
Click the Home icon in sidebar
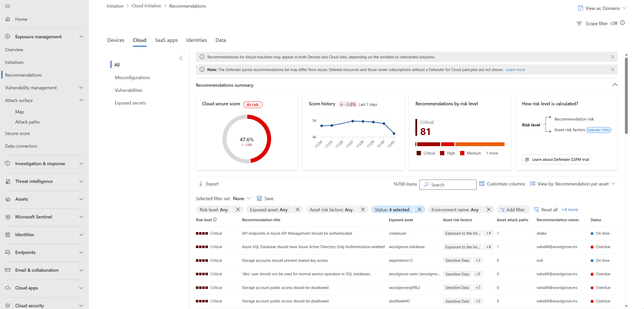[x=8, y=19]
